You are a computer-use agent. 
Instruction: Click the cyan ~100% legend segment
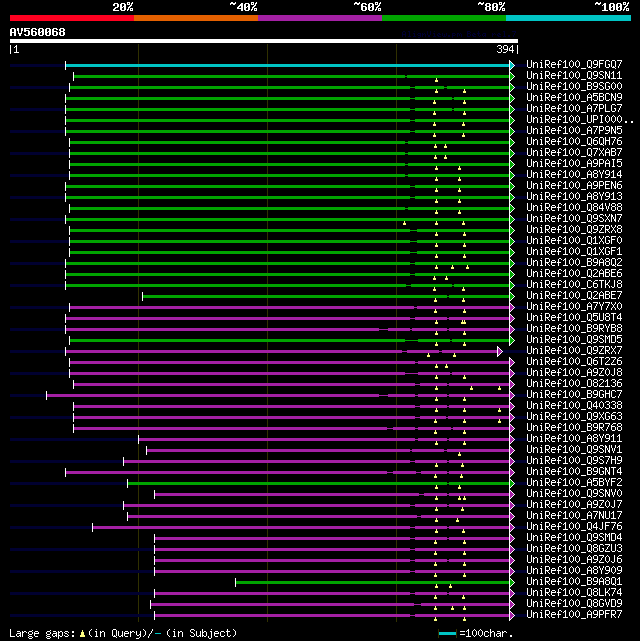point(568,18)
